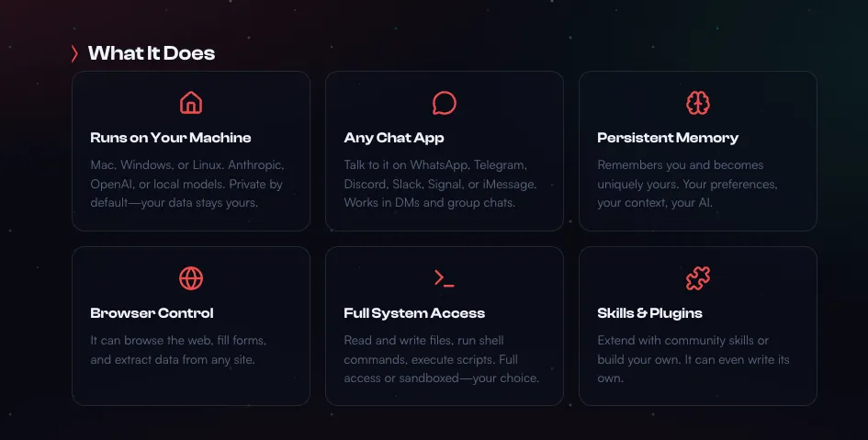868x440 pixels.
Task: Click the red chevron beside What It Does
Action: (x=74, y=53)
